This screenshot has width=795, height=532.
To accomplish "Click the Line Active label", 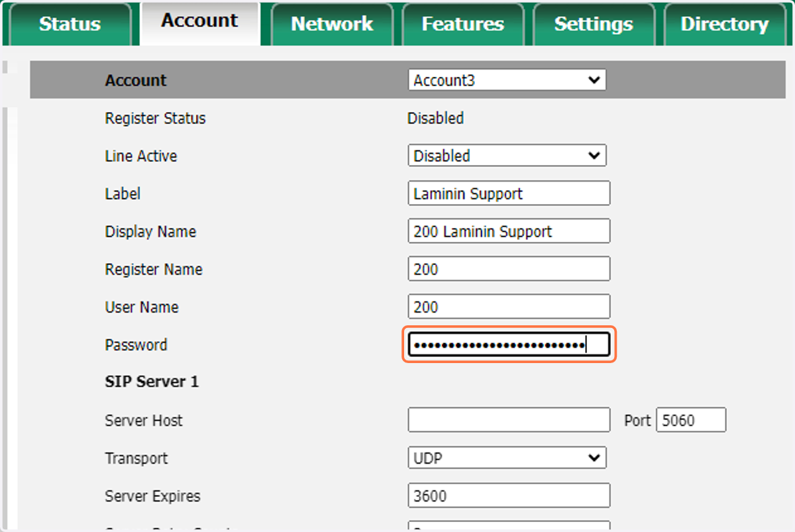I will (x=140, y=156).
